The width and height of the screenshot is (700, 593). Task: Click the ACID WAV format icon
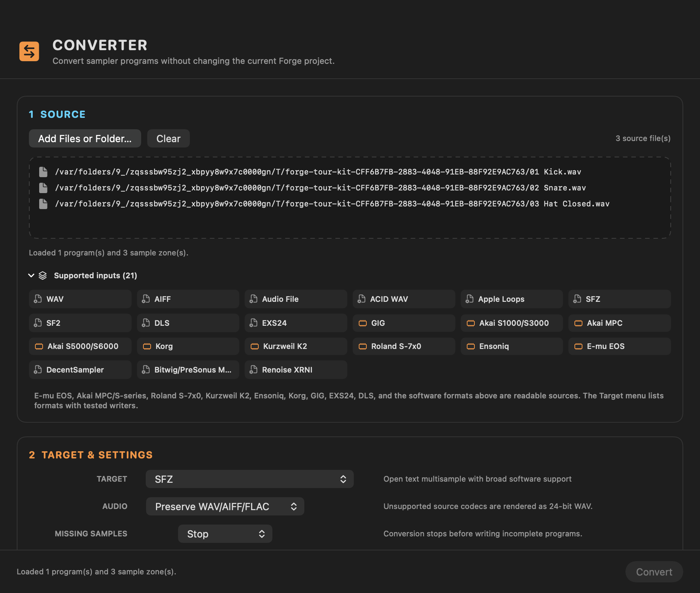click(361, 299)
